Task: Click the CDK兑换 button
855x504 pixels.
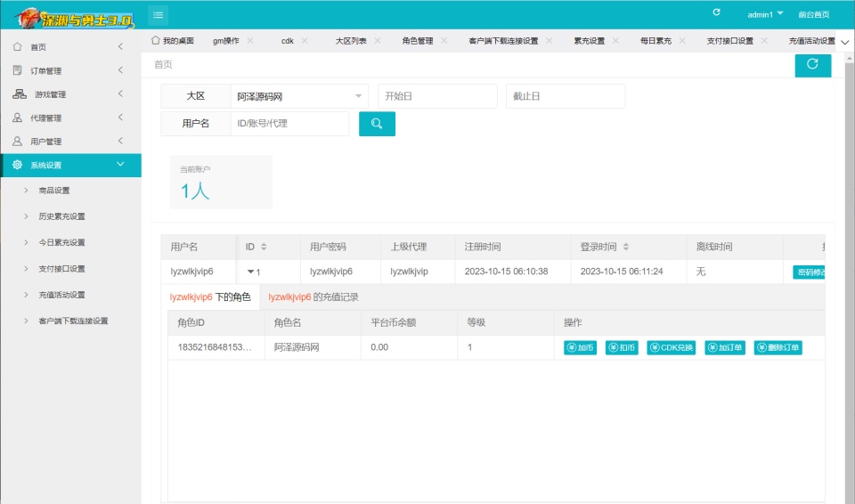Action: [672, 347]
